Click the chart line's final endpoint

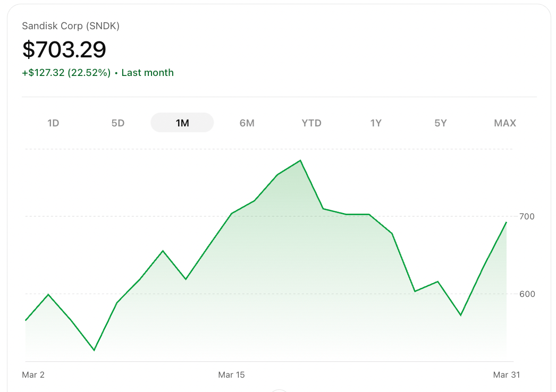click(506, 223)
